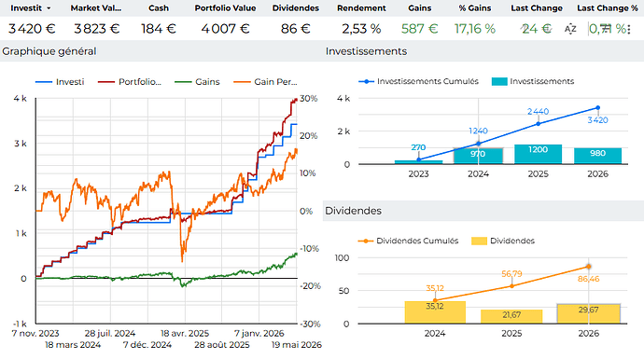Select the Market Val... column header
The height and width of the screenshot is (359, 644).
point(96,8)
